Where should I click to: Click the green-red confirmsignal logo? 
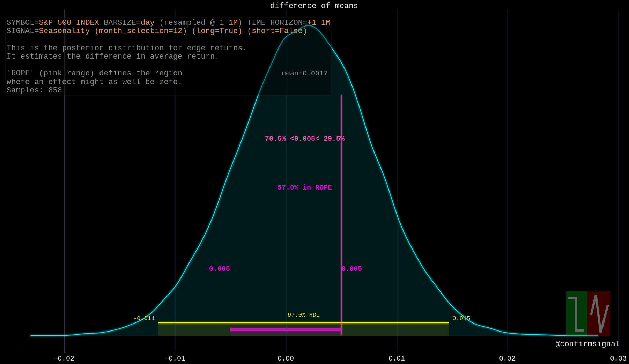pyautogui.click(x=588, y=313)
